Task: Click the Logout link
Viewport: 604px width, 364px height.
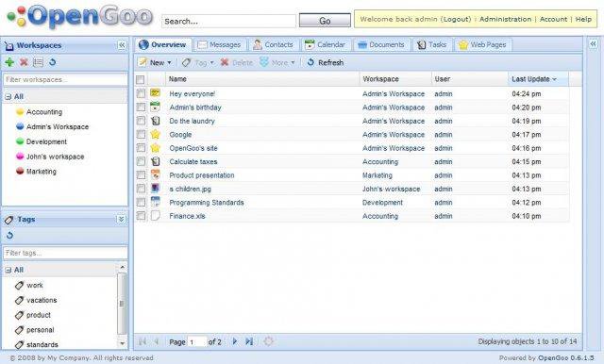Action: [x=456, y=19]
